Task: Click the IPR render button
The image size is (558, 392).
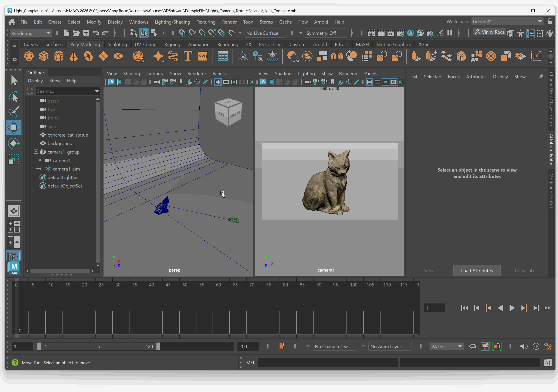Action: (x=390, y=33)
